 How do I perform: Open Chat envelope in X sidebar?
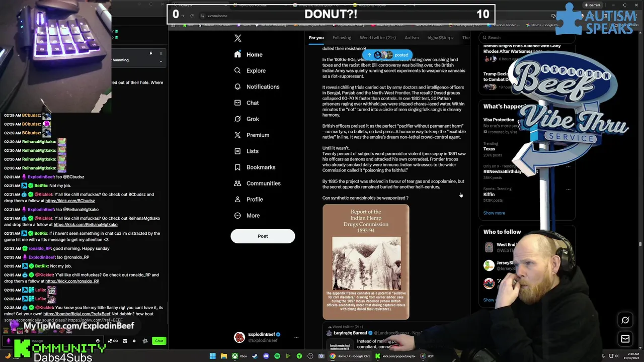[247, 103]
